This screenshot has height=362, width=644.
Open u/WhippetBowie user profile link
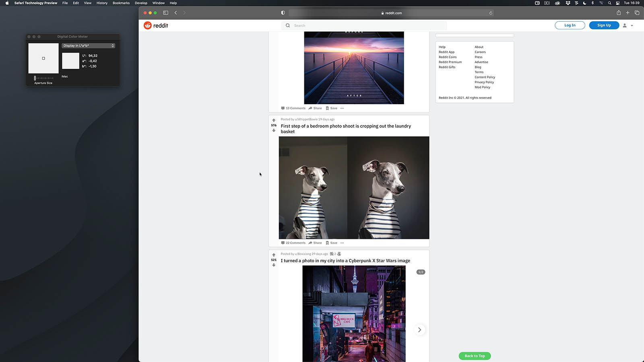click(x=306, y=119)
